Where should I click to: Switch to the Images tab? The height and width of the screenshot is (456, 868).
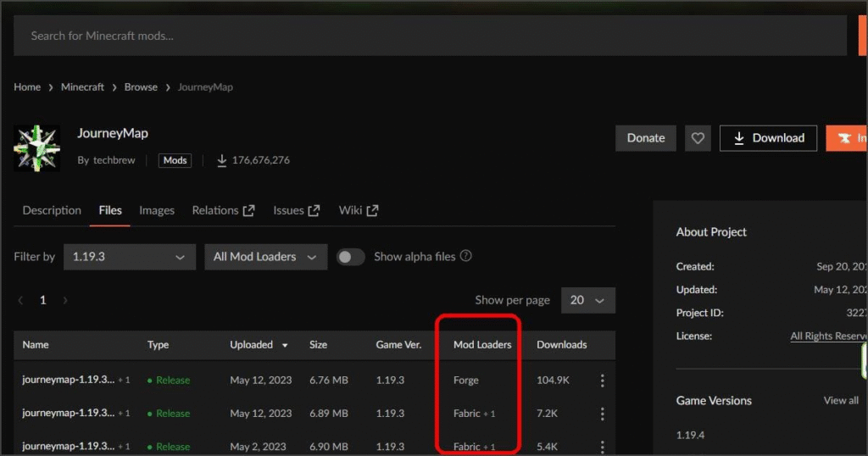157,210
